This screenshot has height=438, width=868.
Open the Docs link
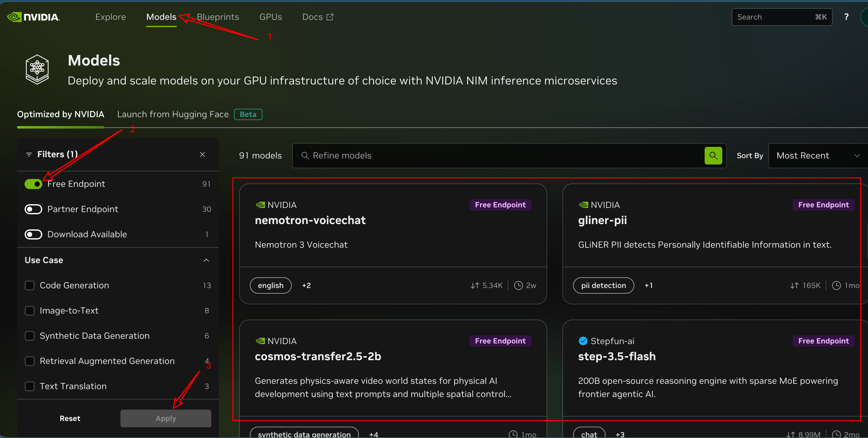[x=317, y=17]
